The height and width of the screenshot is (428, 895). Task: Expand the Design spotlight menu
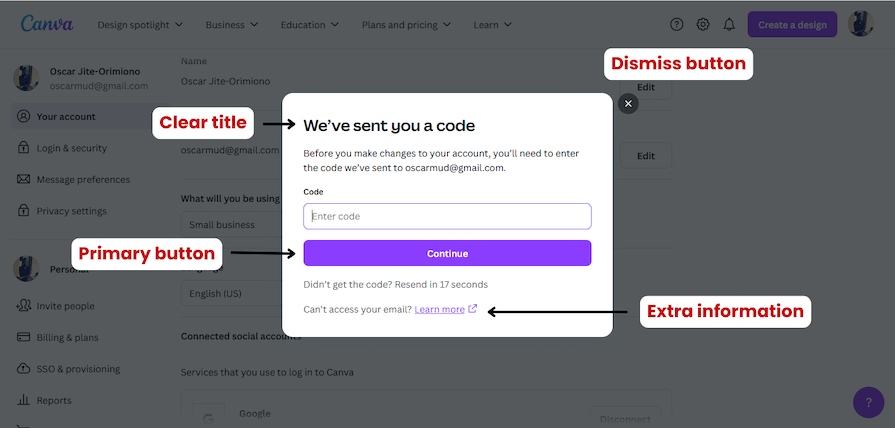[x=140, y=24]
